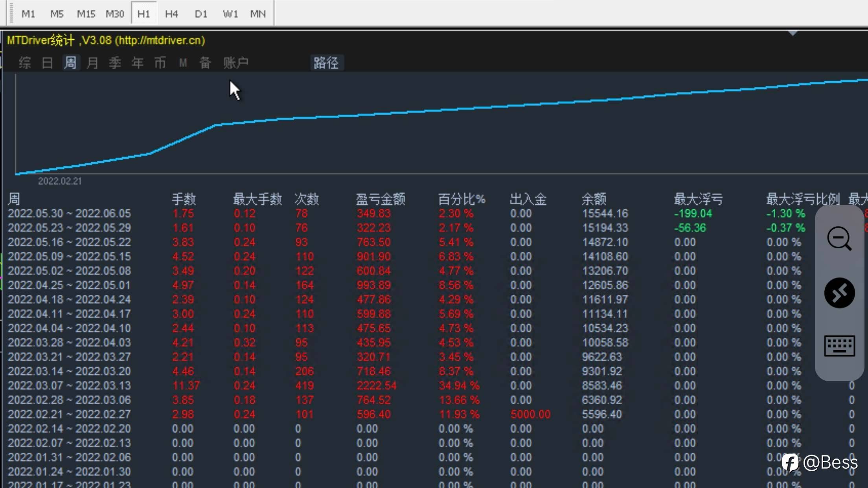This screenshot has width=868, height=488.
Task: Click the zoom out magnifier icon
Action: coord(839,238)
